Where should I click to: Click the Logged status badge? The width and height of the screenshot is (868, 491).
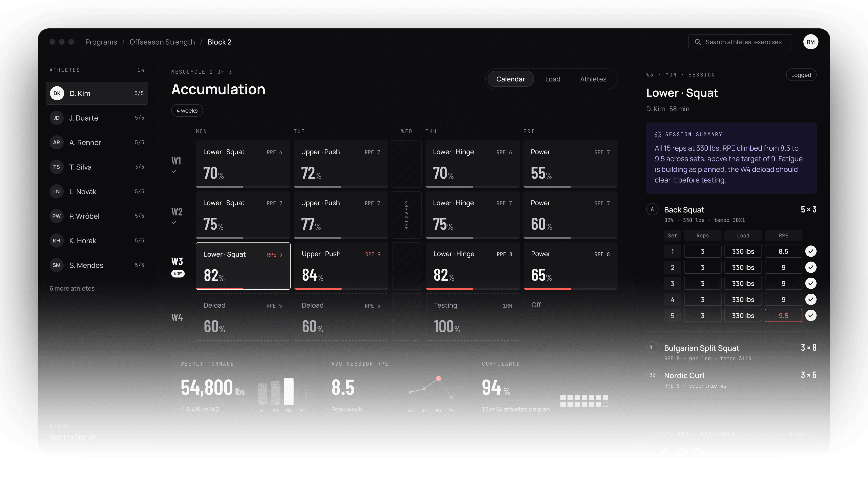801,75
